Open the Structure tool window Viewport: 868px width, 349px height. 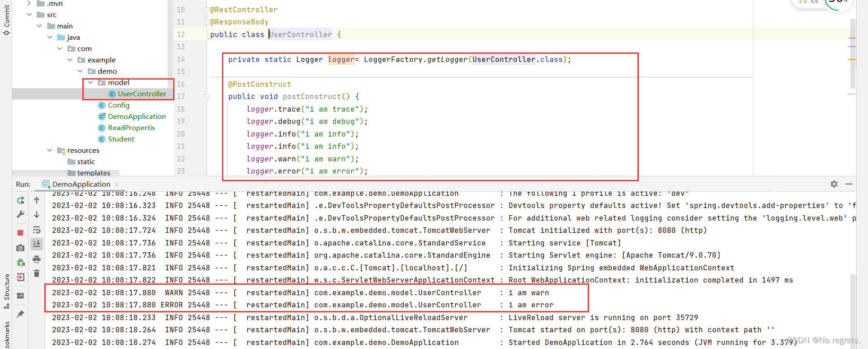click(6, 292)
